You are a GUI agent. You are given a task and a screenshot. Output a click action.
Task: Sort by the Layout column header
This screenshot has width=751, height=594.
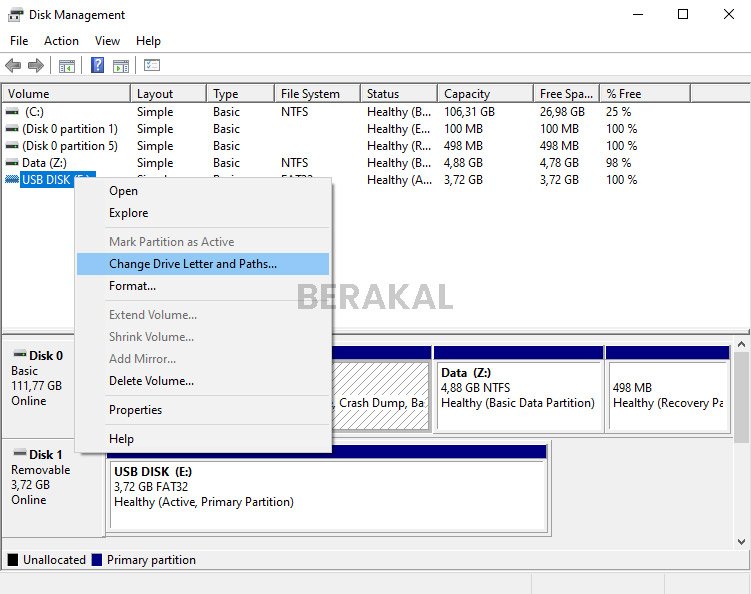(169, 93)
